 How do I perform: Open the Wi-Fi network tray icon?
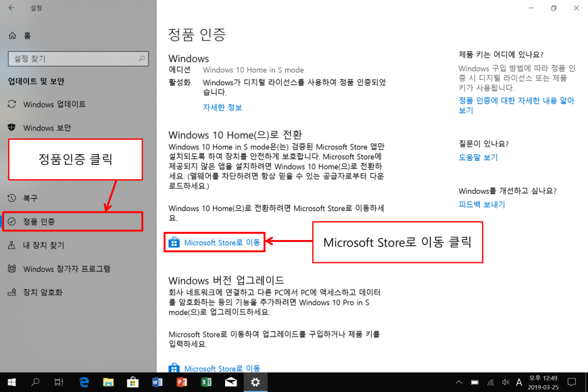[x=491, y=383]
